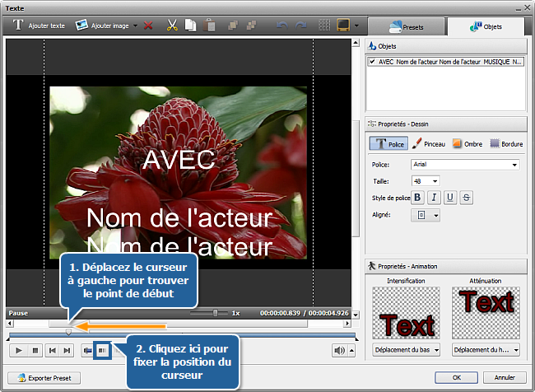The image size is (535, 392).
Task: Toggle Underline font style
Action: click(x=450, y=197)
